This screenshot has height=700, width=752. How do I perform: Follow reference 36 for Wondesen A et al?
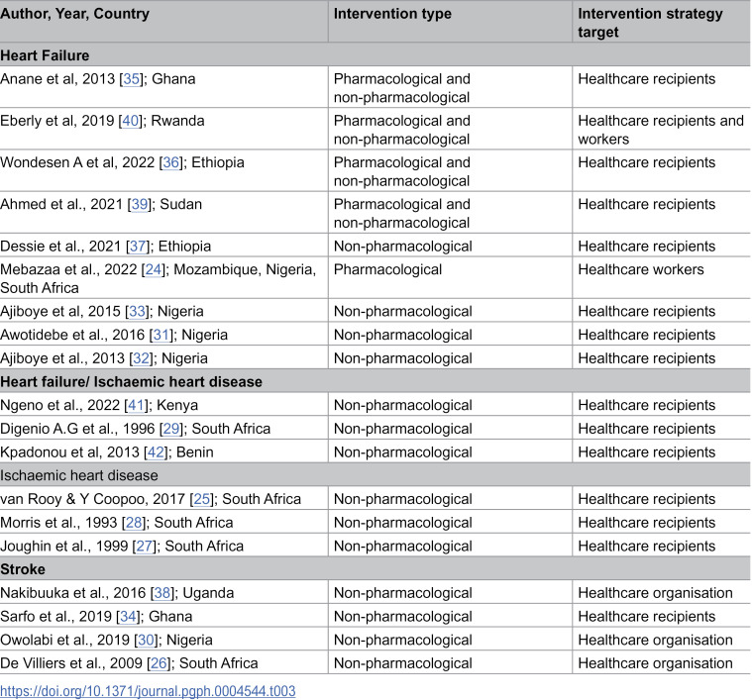(x=171, y=162)
